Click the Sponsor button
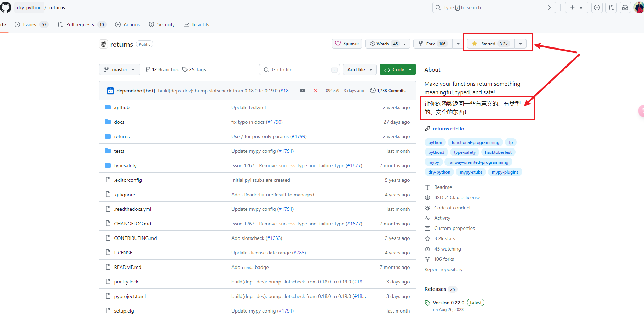 tap(347, 44)
